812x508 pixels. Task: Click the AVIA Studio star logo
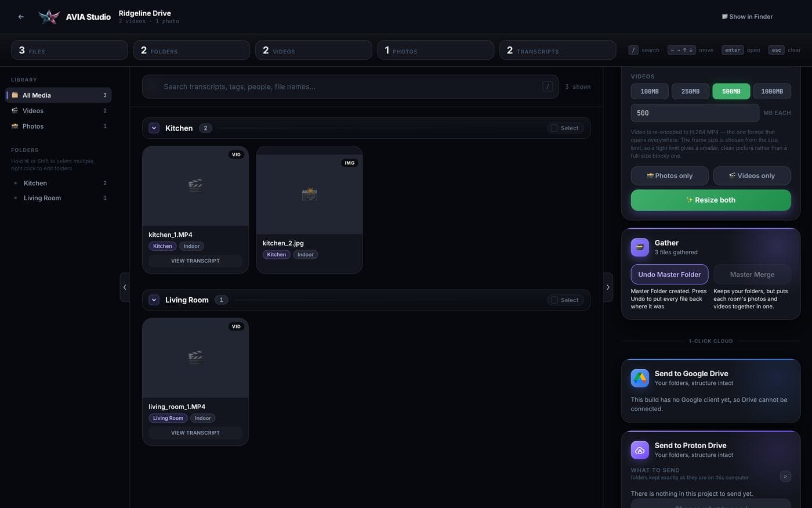[x=49, y=17]
